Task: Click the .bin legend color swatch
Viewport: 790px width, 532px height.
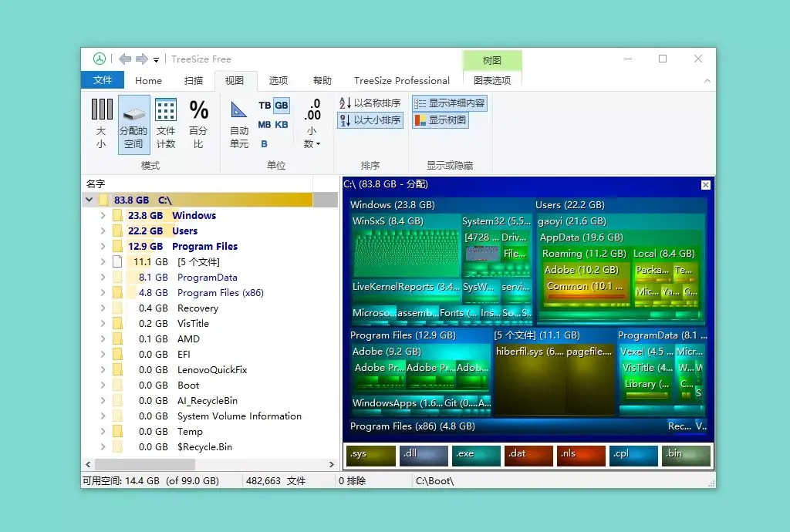Action: tap(686, 455)
